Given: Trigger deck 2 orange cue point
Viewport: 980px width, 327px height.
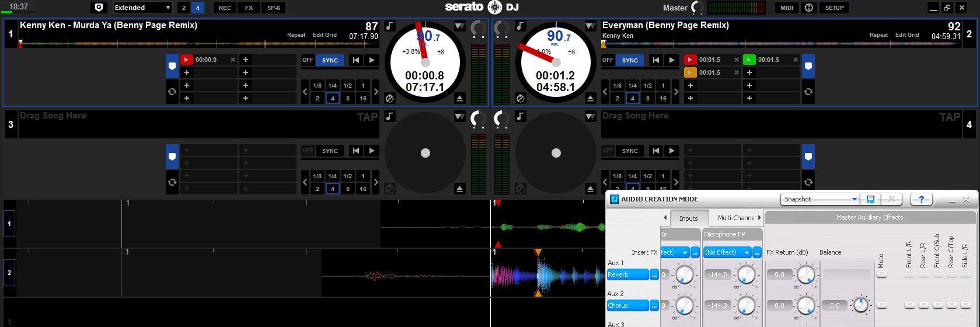Looking at the screenshot, I should click(x=690, y=72).
